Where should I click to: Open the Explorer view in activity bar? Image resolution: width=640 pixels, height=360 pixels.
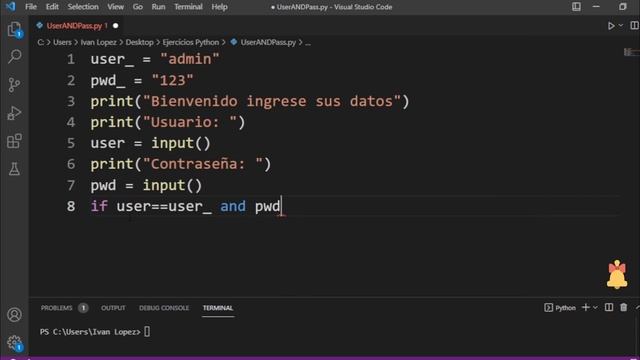point(14,29)
